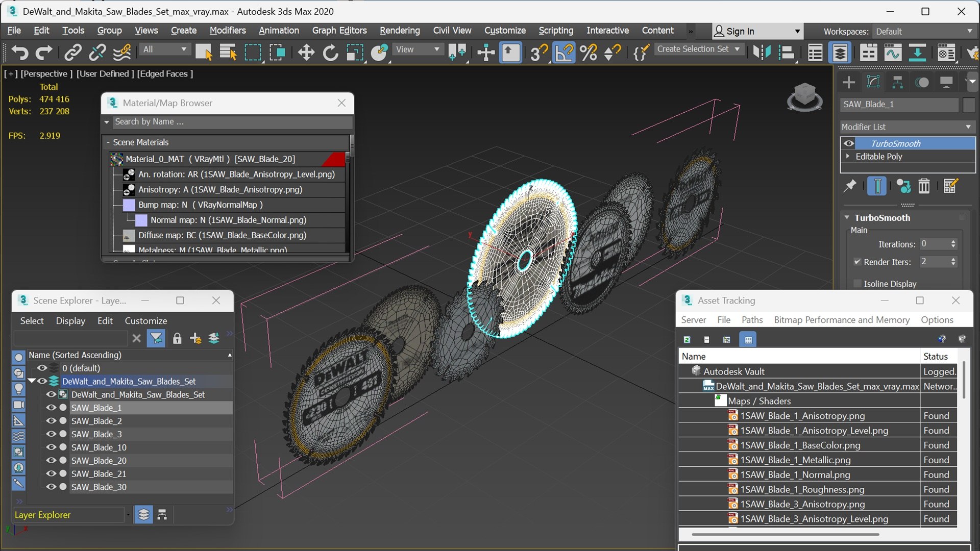Toggle Render Iters checkbox
Image resolution: width=980 pixels, height=551 pixels.
click(857, 262)
